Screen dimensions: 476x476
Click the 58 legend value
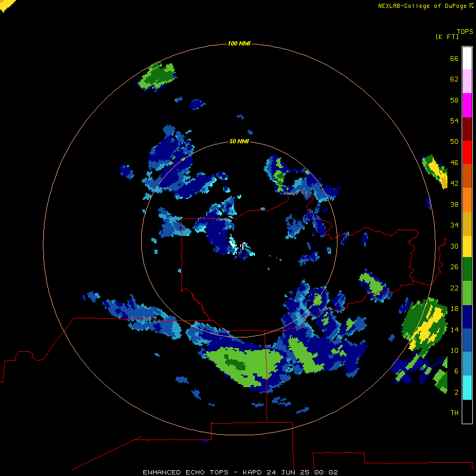coord(454,100)
